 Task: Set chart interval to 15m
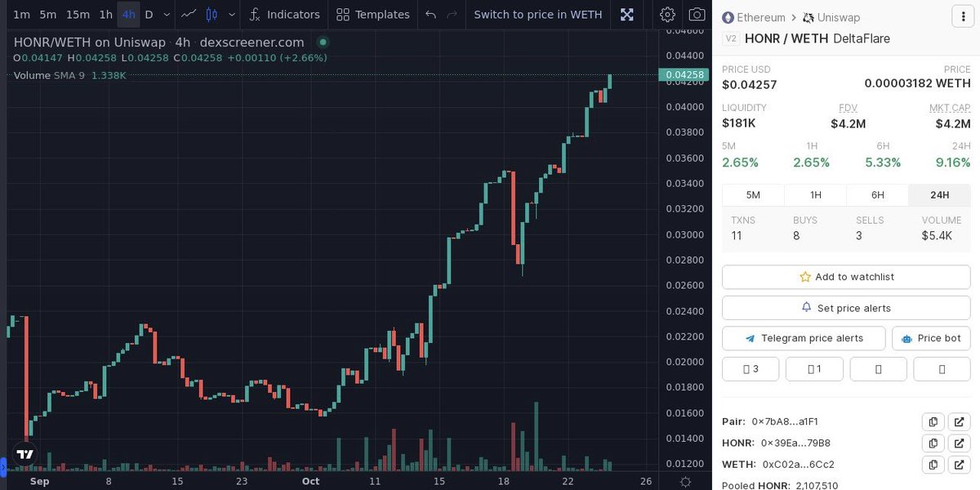point(78,14)
